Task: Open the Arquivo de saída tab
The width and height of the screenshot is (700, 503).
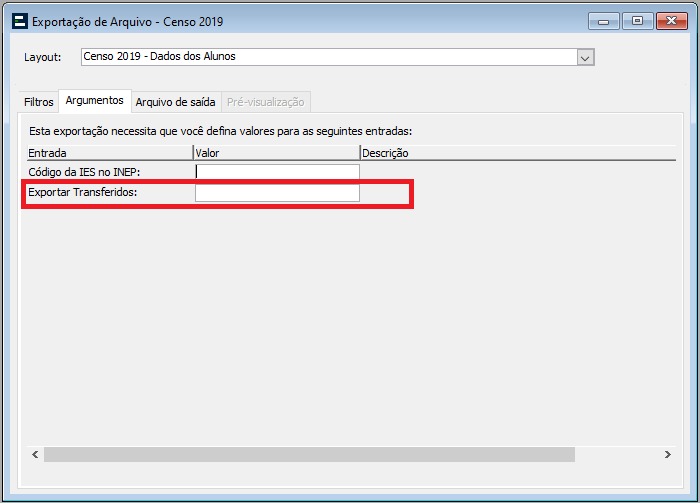Action: coord(175,102)
